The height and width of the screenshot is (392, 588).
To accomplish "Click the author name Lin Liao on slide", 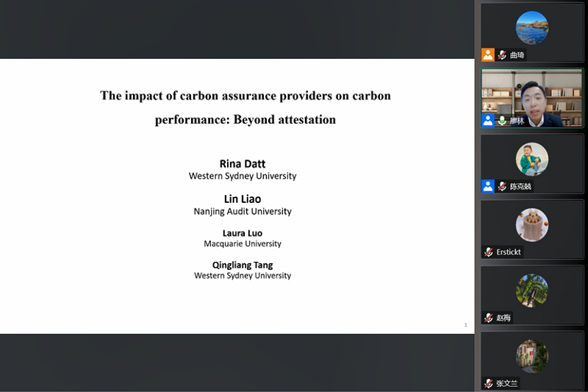I will [243, 199].
